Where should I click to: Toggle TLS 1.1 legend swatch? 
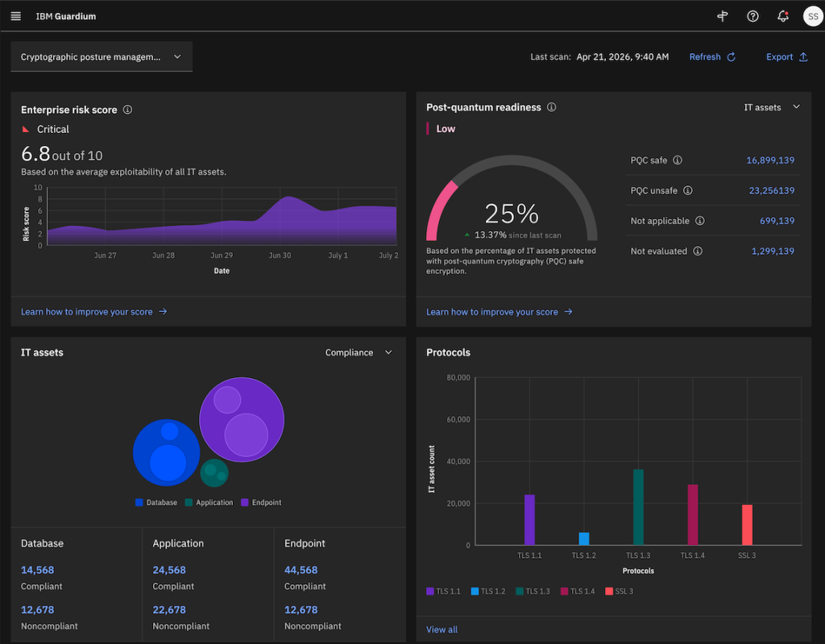(x=430, y=592)
